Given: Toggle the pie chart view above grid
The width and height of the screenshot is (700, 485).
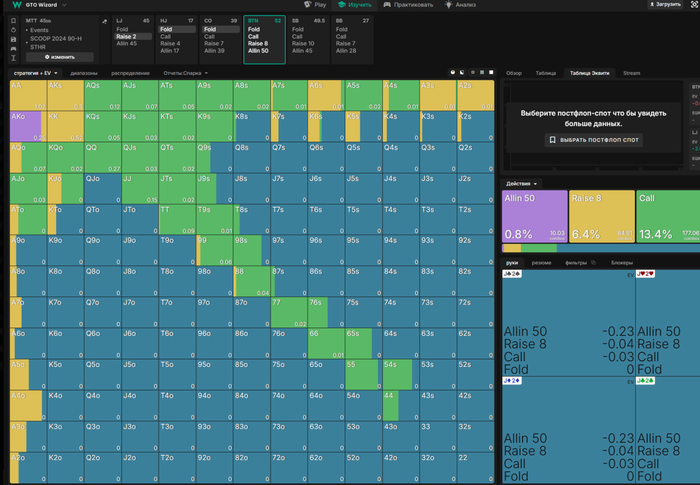Looking at the screenshot, I should tap(452, 73).
